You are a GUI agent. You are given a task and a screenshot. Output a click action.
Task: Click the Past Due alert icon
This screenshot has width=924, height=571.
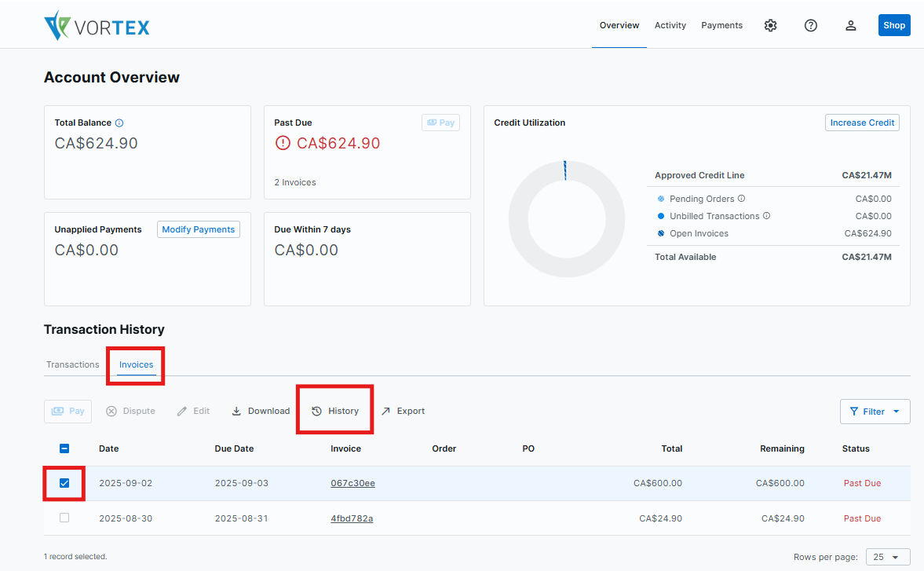[x=283, y=143]
